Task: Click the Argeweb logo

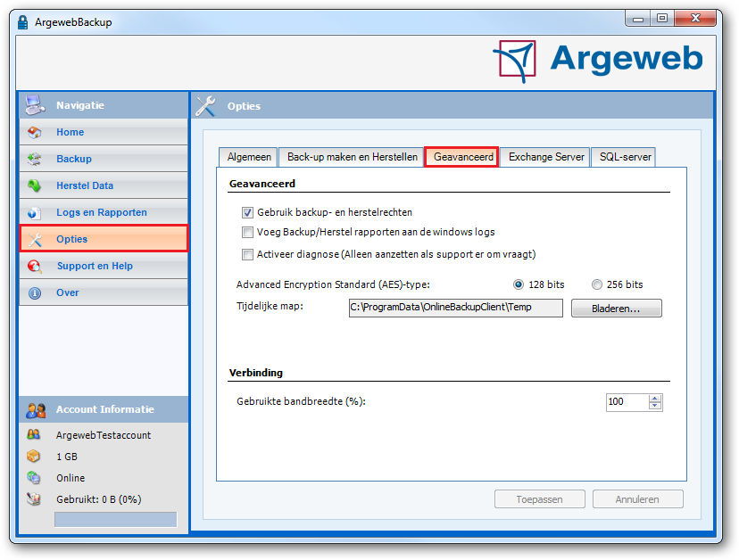Action: (598, 61)
